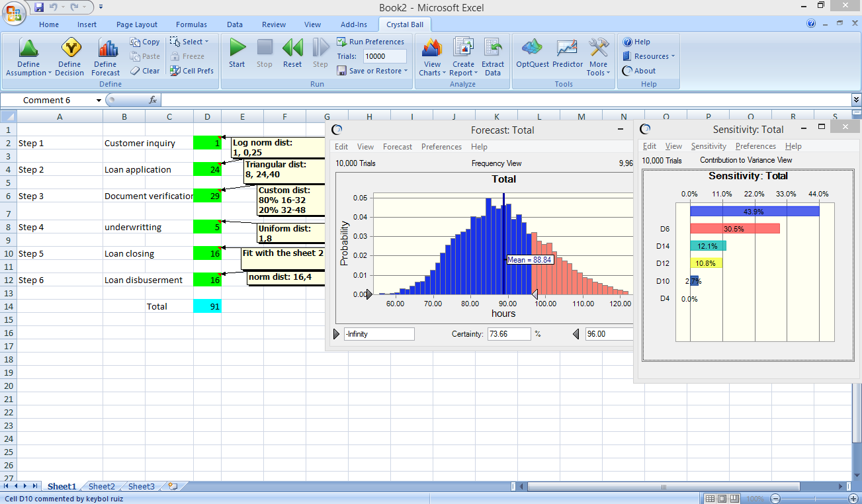Click the left certainty grabber on chart axis

(x=369, y=294)
